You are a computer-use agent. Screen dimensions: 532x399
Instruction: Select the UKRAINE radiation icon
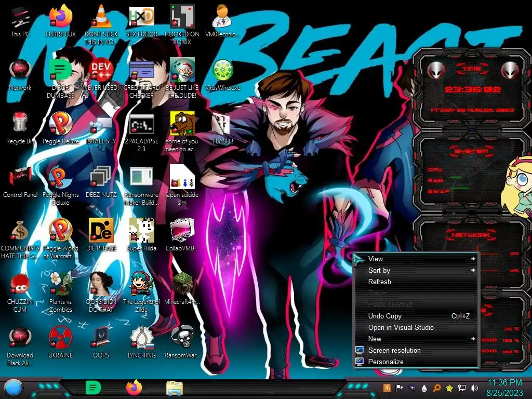[x=60, y=343]
